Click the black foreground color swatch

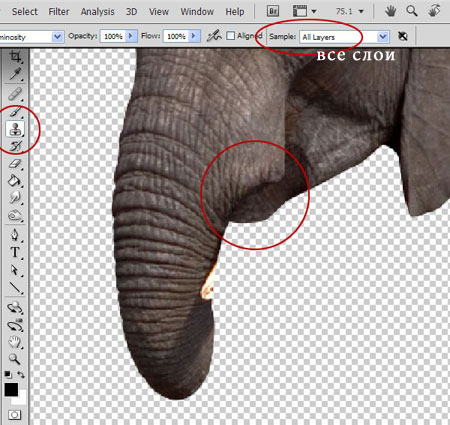(11, 390)
